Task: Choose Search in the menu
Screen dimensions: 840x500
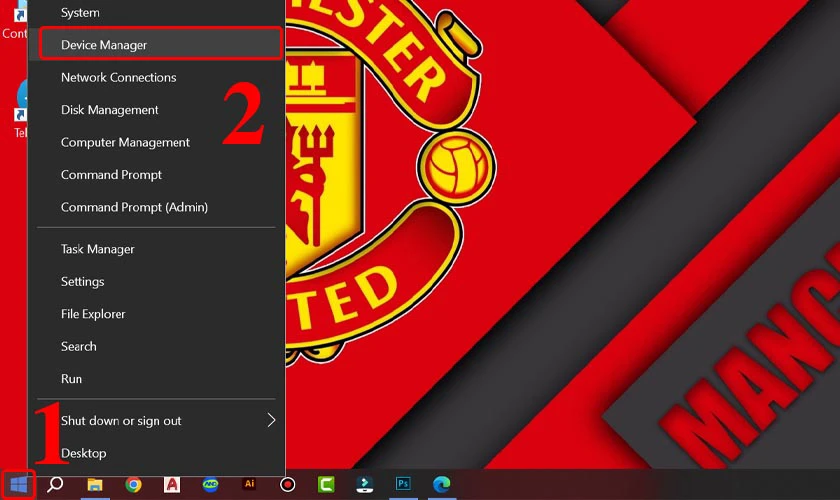Action: (x=156, y=346)
